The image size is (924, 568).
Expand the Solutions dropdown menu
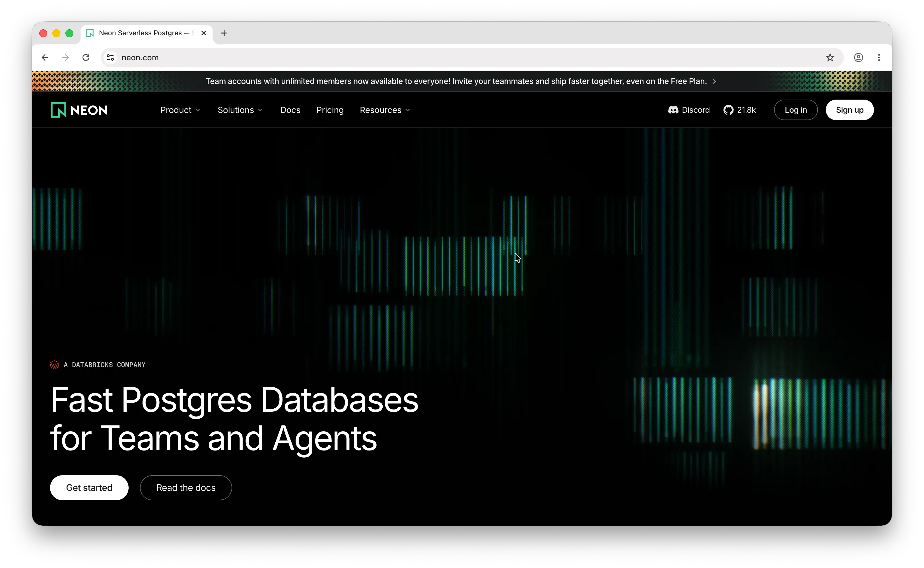click(240, 110)
